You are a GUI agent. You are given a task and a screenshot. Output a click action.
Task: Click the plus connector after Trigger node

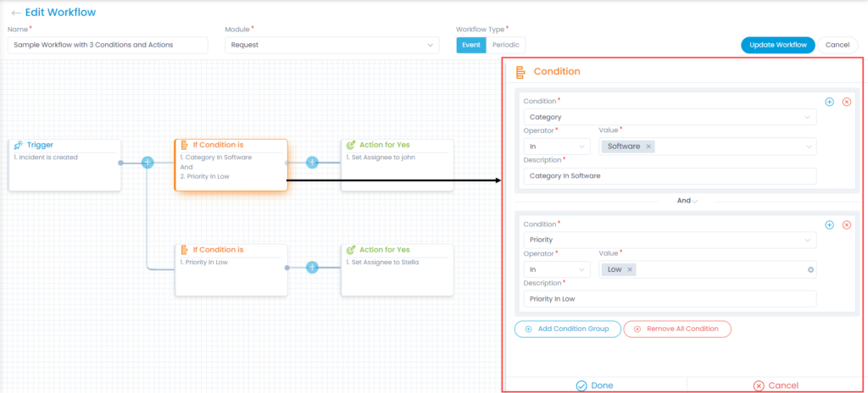tap(147, 162)
